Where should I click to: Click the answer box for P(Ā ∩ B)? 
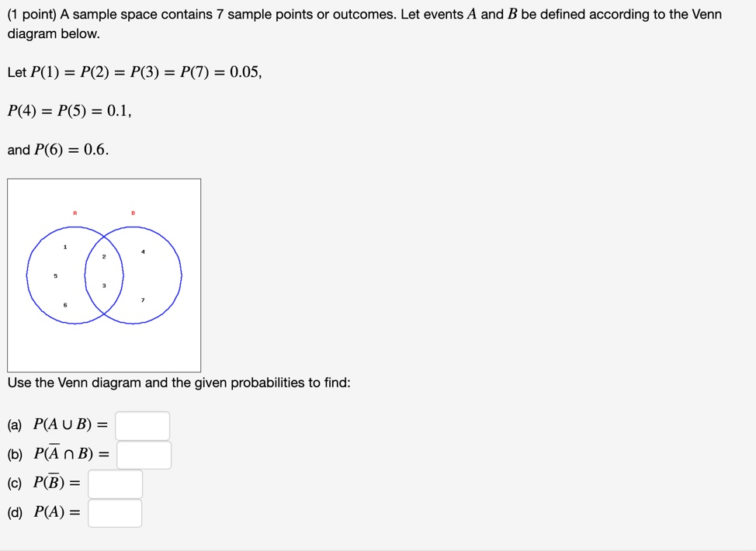tap(144, 455)
